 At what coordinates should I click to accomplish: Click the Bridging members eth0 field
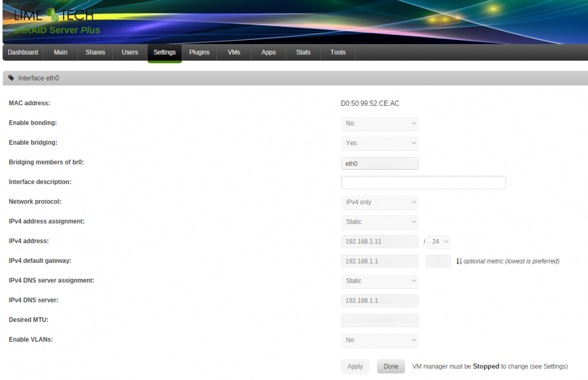click(379, 164)
